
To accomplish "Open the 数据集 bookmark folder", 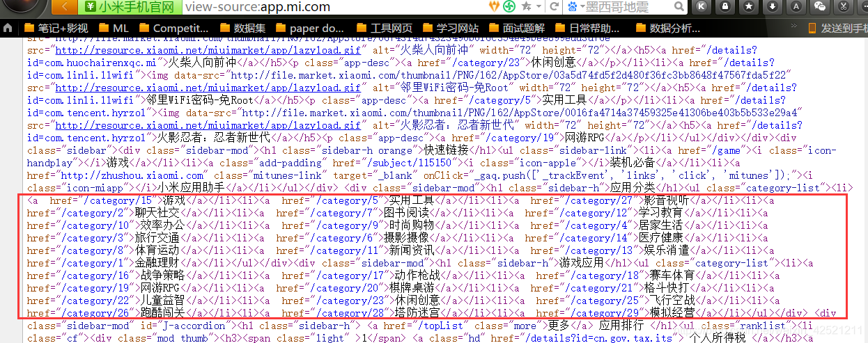I will point(242,29).
